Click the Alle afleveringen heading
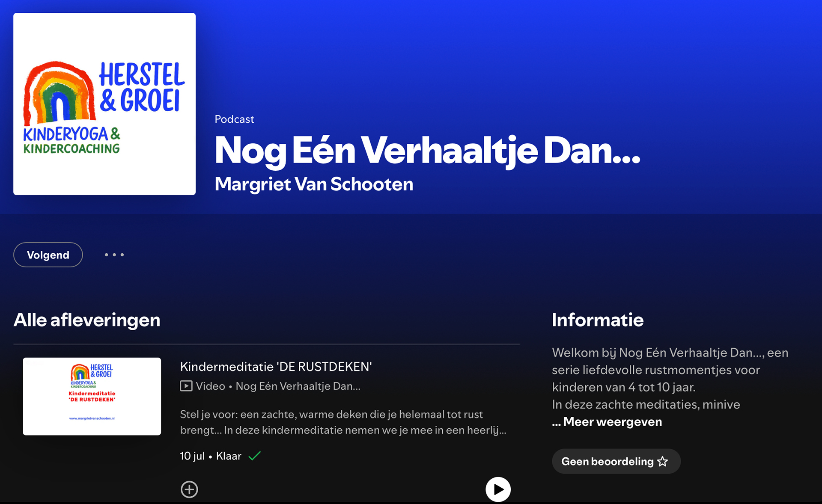This screenshot has height=504, width=822. pos(87,320)
